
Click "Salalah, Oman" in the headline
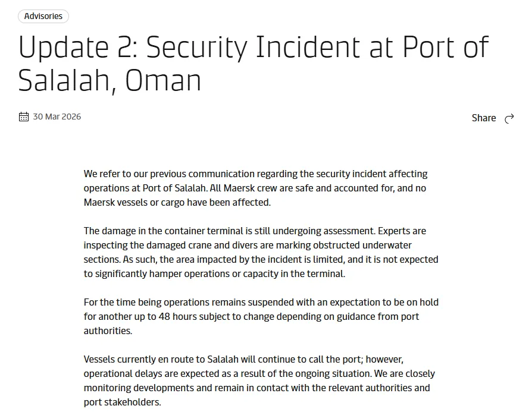coord(109,81)
